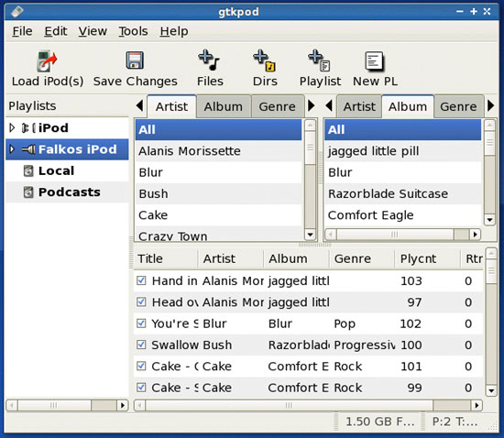
Task: Click the track list scroll down arrow
Action: coord(491,390)
